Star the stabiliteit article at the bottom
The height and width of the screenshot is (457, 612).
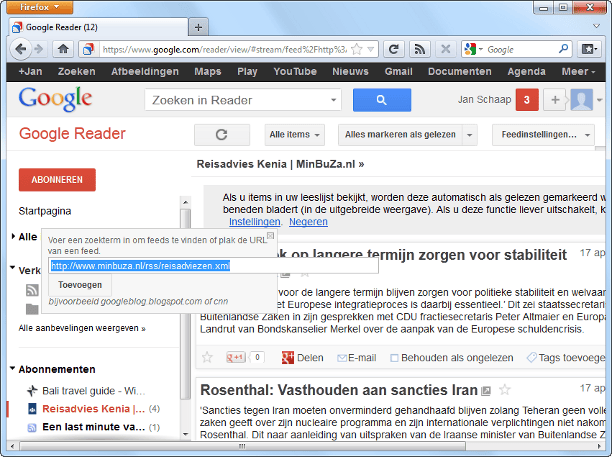click(207, 357)
